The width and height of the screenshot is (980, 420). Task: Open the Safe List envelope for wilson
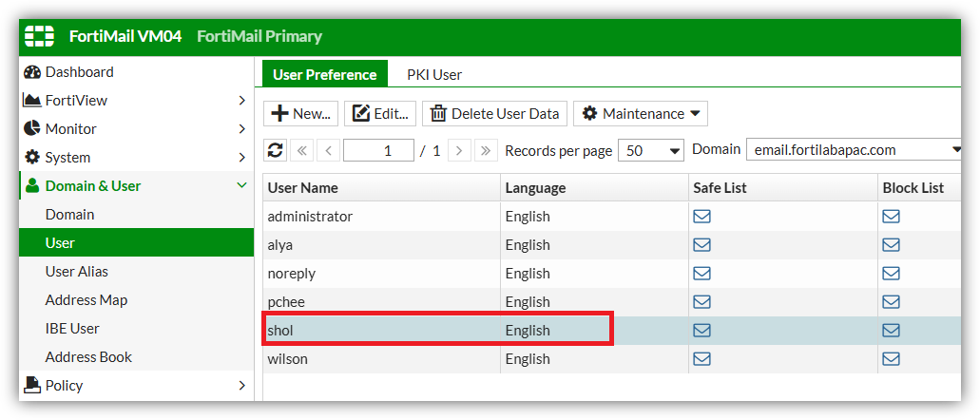click(702, 359)
